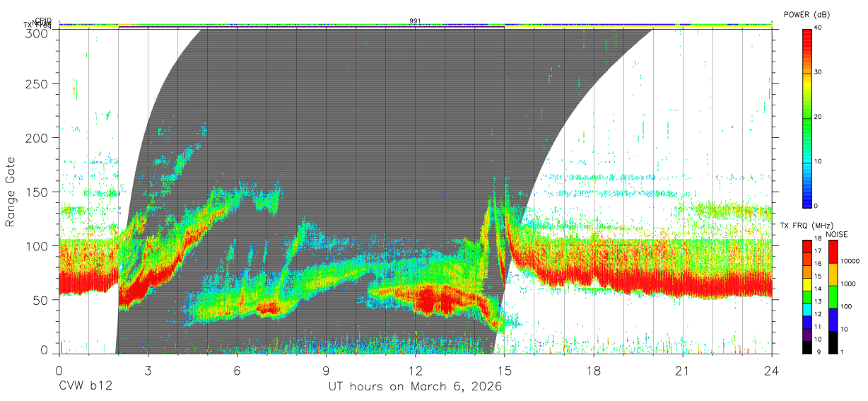The height and width of the screenshot is (401, 868).
Task: Click the orange segment in top noise strip
Action: pyautogui.click(x=127, y=25)
